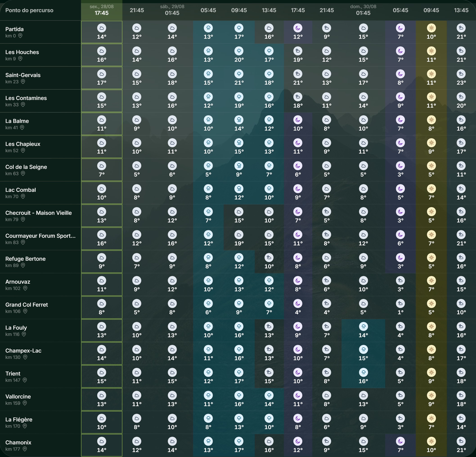Click the Refuge Bertone route point name
This screenshot has width=476, height=457.
click(x=25, y=259)
